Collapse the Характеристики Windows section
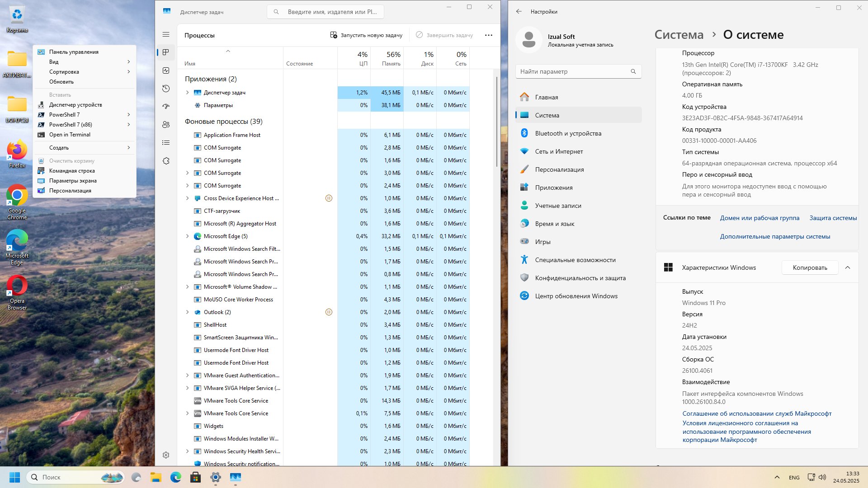 click(x=848, y=267)
